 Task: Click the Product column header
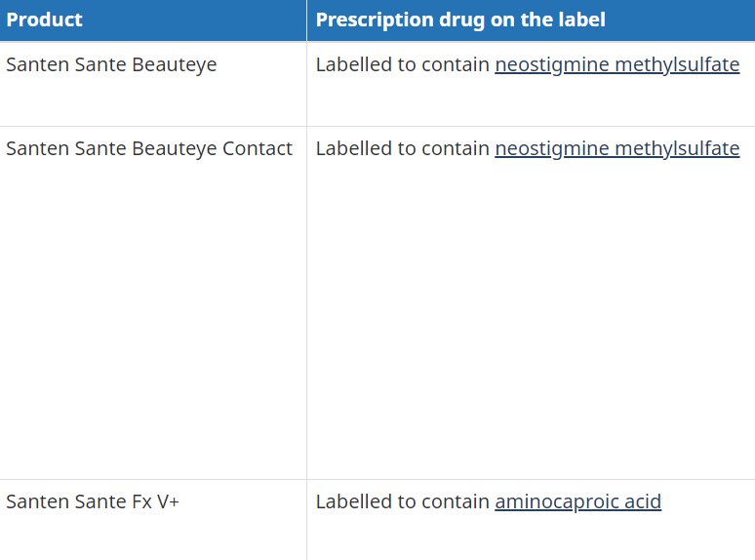pos(44,20)
